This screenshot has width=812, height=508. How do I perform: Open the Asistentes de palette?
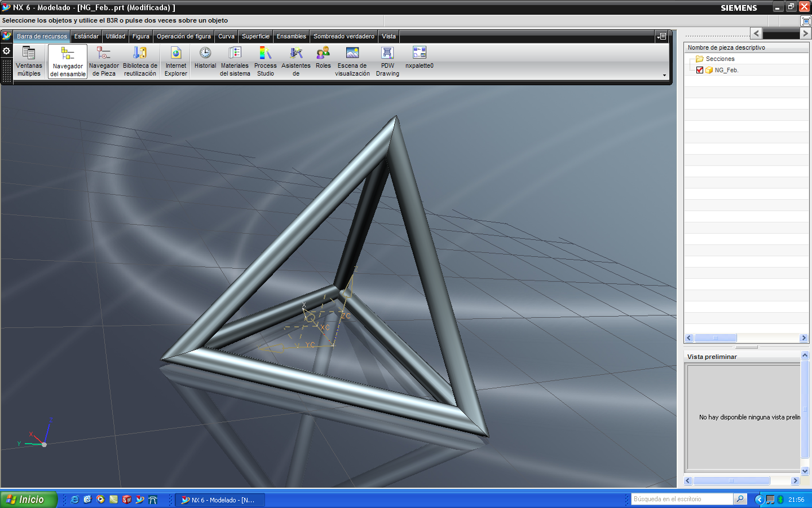[x=296, y=61]
